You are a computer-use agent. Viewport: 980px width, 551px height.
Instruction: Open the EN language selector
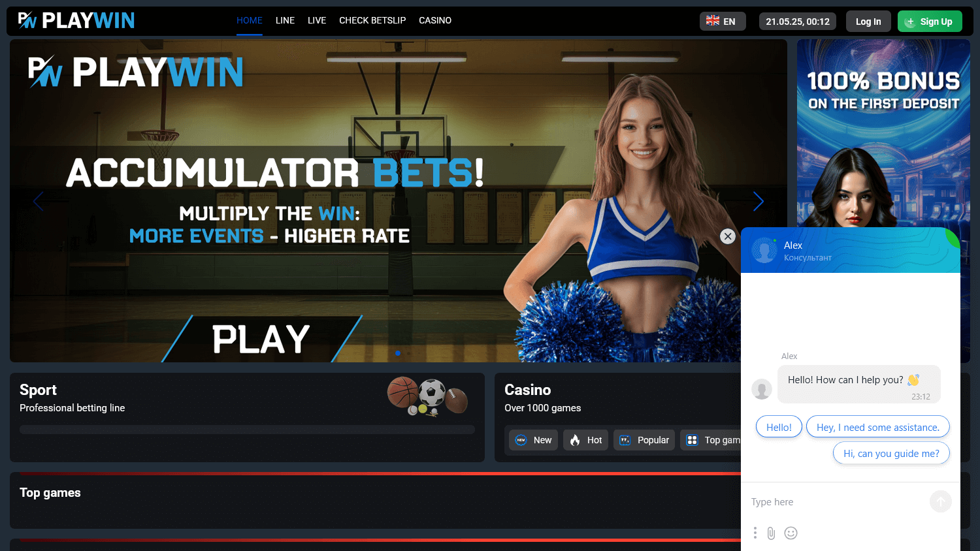pos(723,20)
